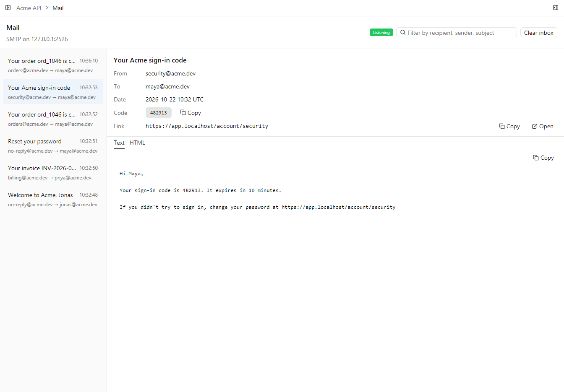Click the date 2026-10-22 10:32 UTC
The image size is (564, 392).
pyautogui.click(x=175, y=99)
